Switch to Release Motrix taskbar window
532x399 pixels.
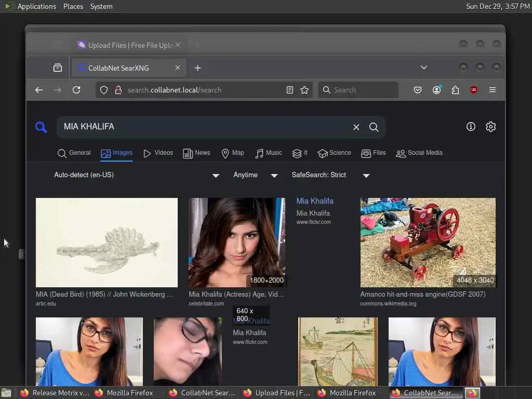coord(55,393)
